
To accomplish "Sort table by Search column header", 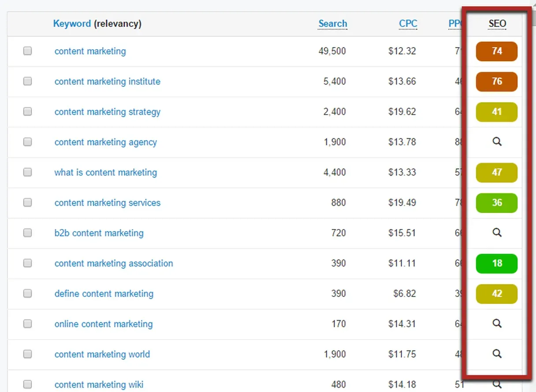I will 333,24.
